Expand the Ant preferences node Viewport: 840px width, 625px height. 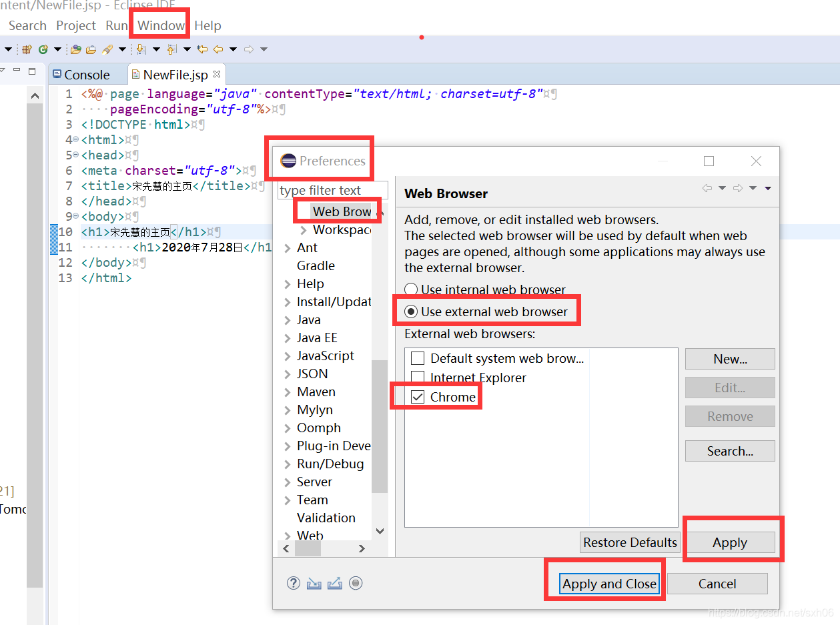pyautogui.click(x=288, y=248)
